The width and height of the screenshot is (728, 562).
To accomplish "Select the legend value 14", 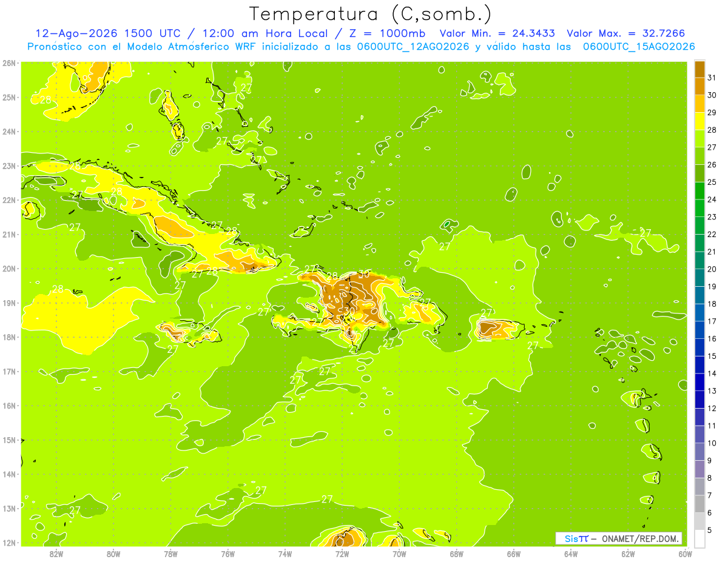I will (x=712, y=373).
